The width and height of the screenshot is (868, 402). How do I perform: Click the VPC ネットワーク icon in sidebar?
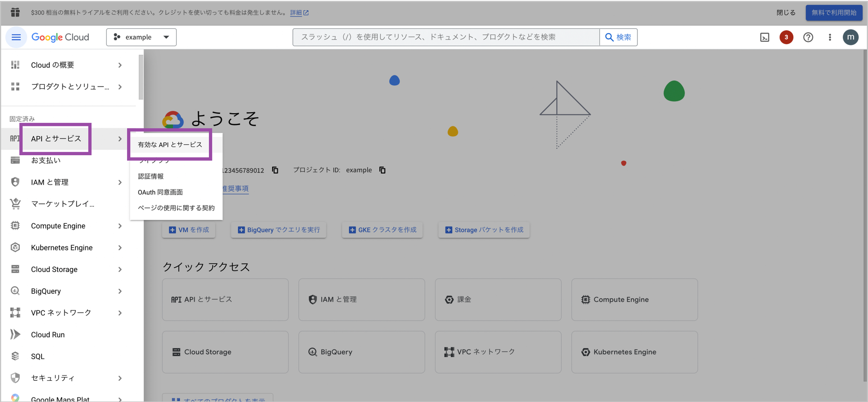click(15, 313)
